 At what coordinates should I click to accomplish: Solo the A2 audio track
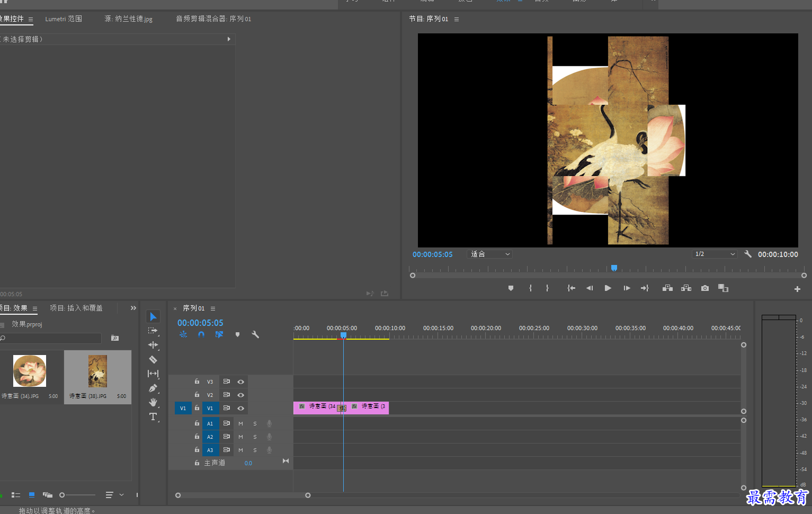pos(255,437)
